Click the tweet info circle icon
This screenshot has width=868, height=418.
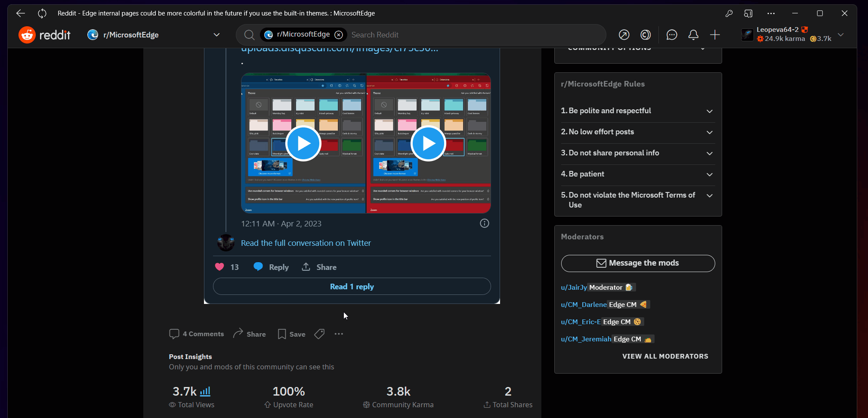click(x=485, y=223)
